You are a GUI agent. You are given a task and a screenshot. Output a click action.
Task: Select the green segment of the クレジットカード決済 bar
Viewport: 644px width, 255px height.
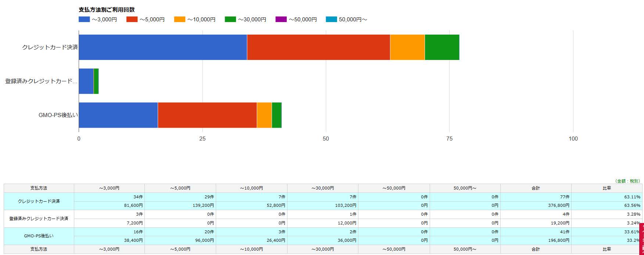point(442,47)
